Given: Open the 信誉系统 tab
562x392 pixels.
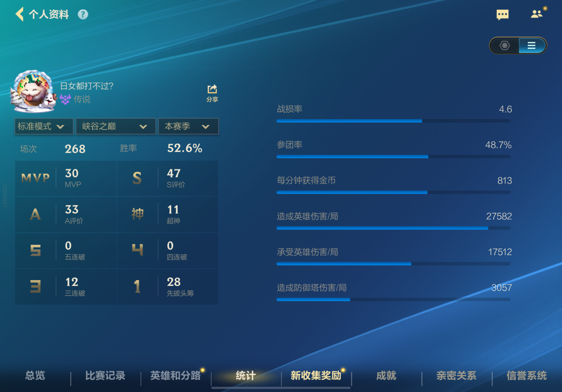Looking at the screenshot, I should coord(527,376).
